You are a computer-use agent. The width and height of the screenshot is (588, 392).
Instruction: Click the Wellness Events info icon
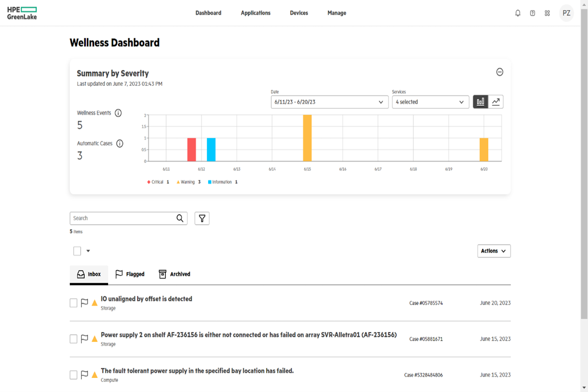pos(118,113)
